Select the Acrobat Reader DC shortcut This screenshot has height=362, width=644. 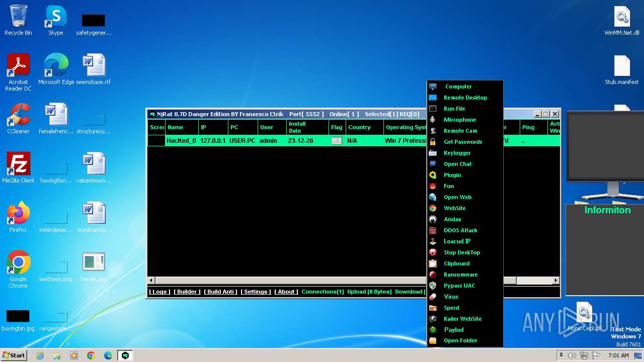[x=18, y=72]
